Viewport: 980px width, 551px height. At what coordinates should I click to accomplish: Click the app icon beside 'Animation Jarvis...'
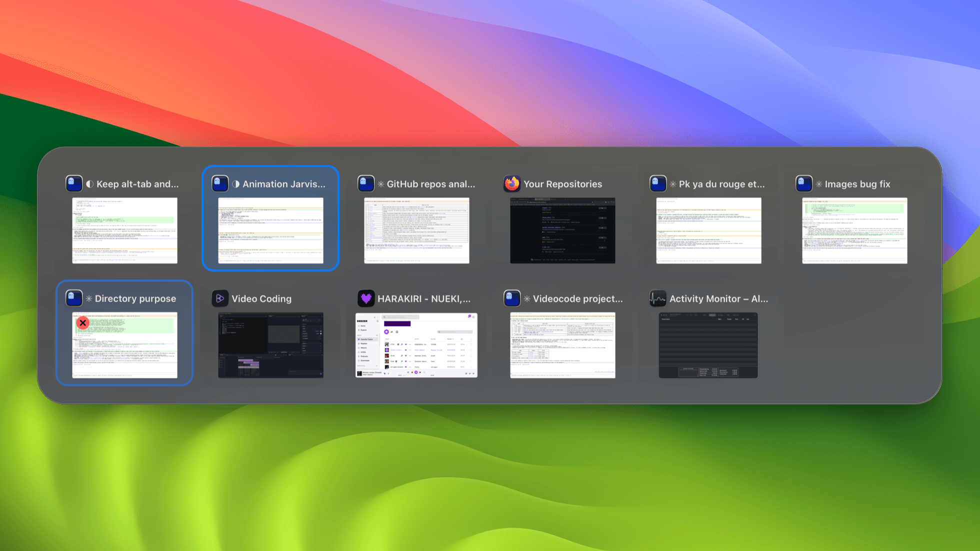point(220,183)
